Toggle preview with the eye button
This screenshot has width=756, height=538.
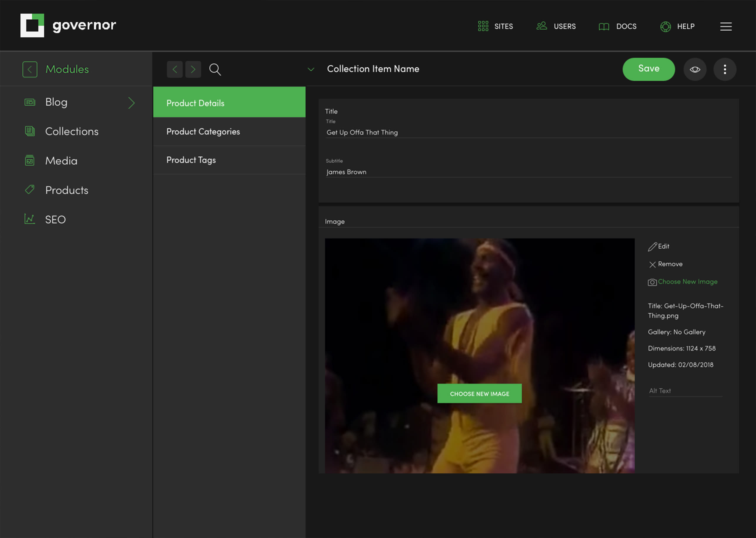tap(695, 69)
